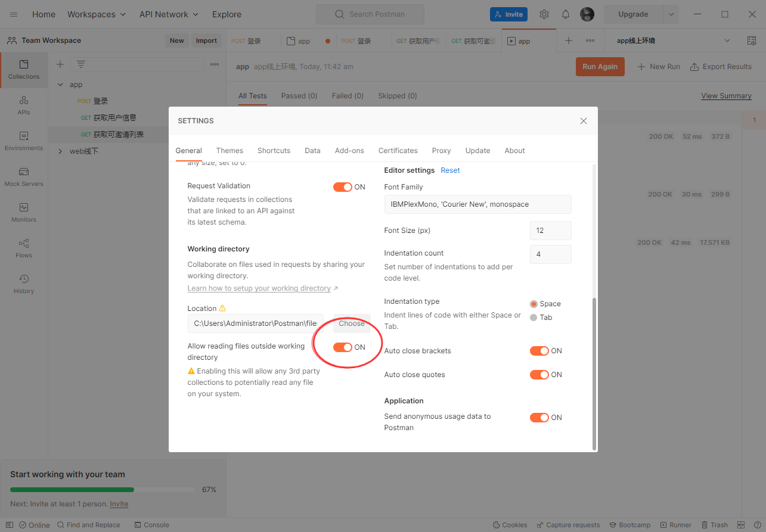The height and width of the screenshot is (532, 766).
Task: Expand the web线下 collection
Action: click(60, 151)
